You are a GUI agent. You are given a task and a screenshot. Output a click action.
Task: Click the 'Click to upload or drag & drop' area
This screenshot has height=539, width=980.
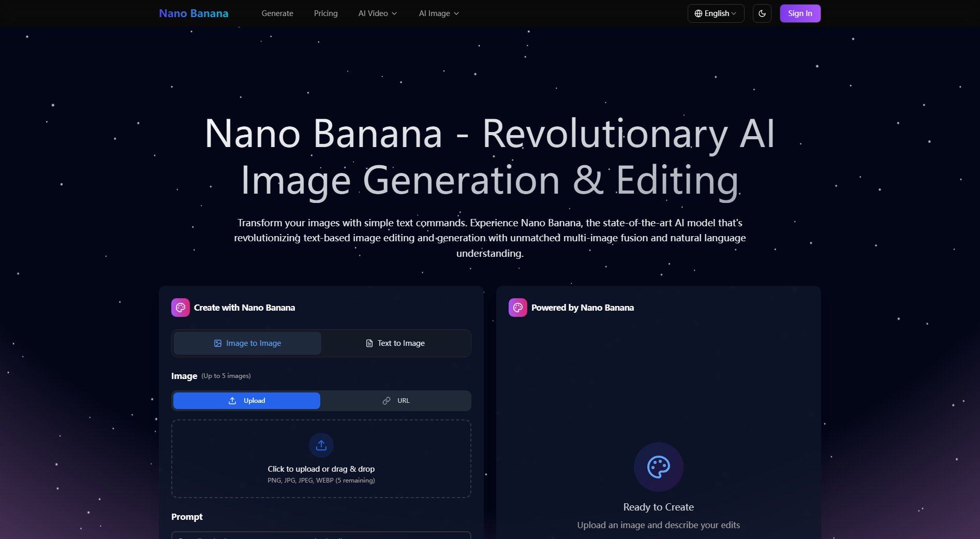pos(321,459)
